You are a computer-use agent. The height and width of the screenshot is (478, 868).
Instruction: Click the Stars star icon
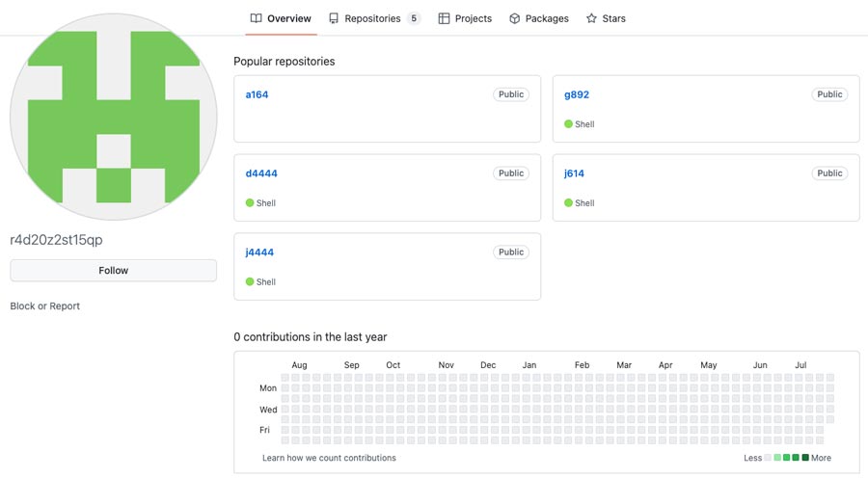coord(591,18)
